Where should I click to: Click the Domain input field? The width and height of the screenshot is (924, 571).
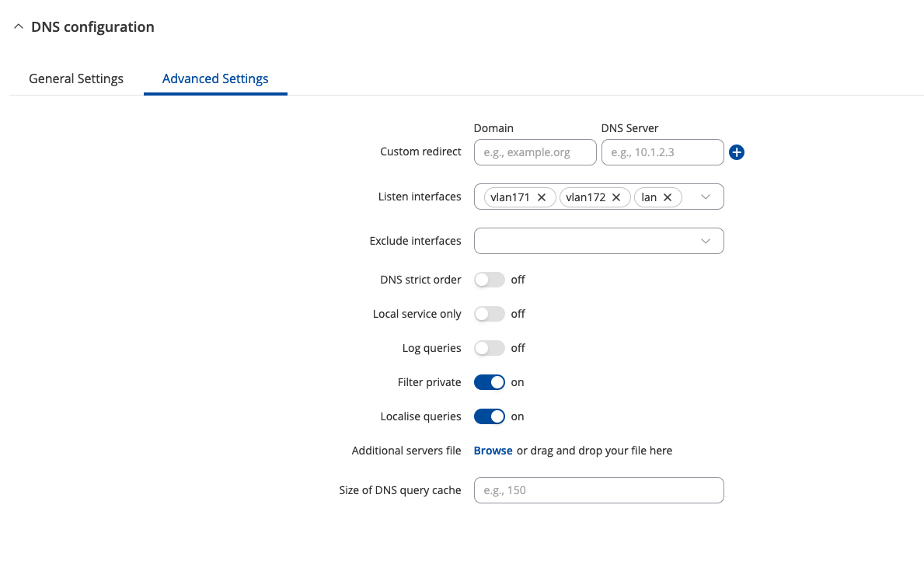click(535, 152)
